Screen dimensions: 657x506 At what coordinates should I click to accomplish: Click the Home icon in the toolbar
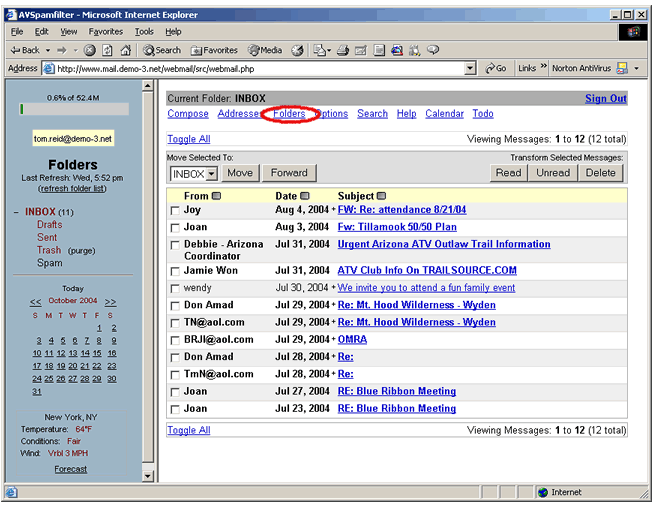[x=124, y=50]
